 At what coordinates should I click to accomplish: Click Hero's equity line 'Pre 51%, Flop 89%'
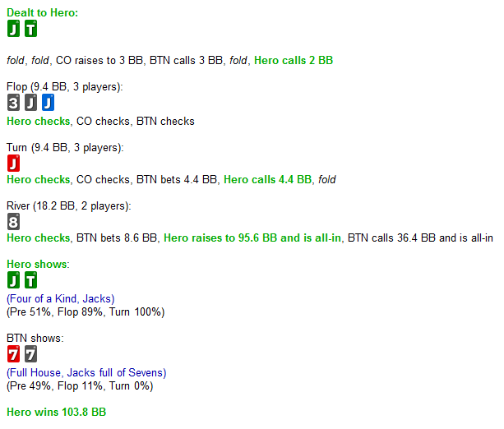(x=86, y=312)
